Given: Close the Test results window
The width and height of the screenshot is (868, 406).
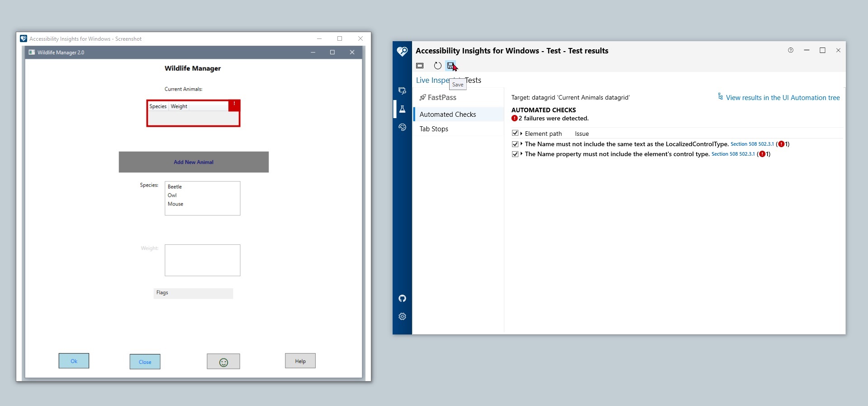Looking at the screenshot, I should [838, 50].
